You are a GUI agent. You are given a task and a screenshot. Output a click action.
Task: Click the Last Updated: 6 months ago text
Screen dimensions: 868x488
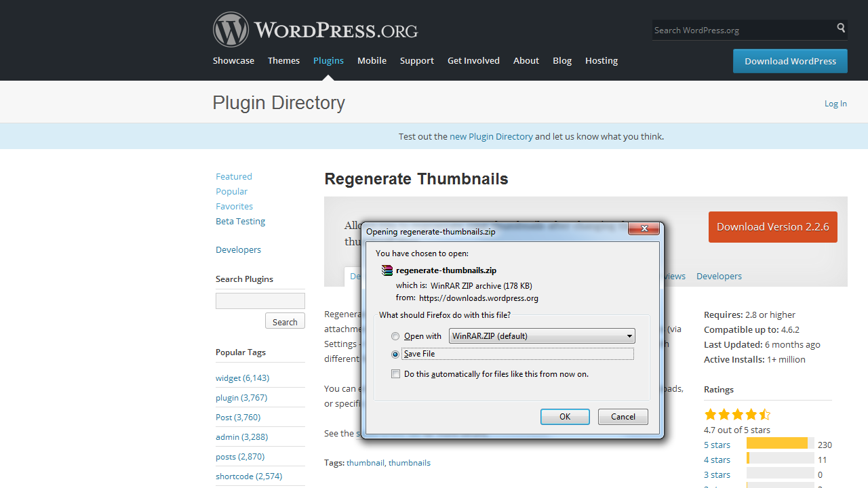(x=762, y=344)
